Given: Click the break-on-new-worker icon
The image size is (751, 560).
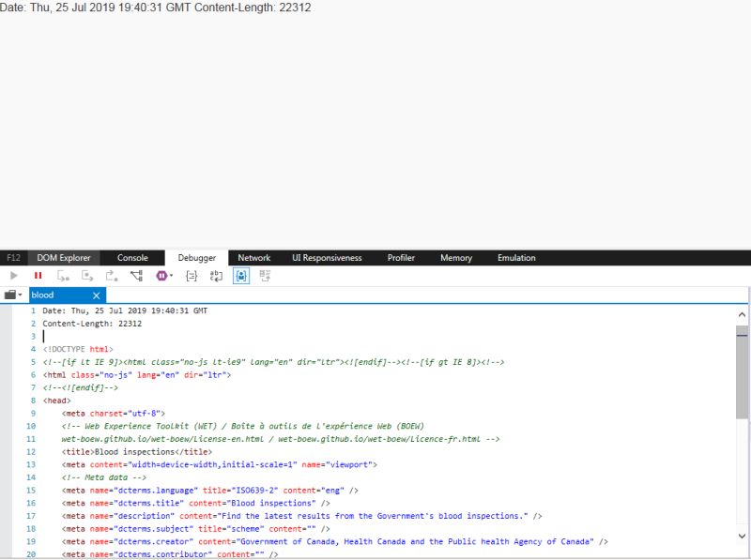Looking at the screenshot, I should pos(137,275).
